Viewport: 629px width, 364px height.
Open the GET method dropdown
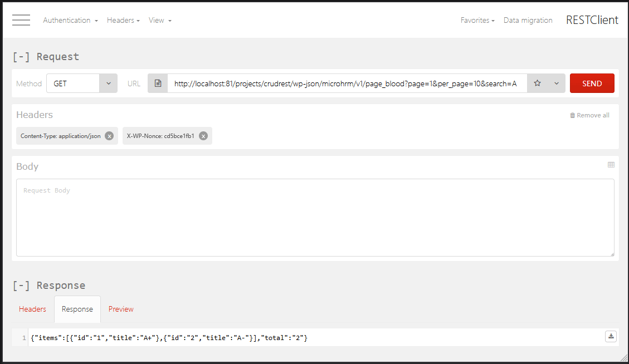(x=82, y=83)
